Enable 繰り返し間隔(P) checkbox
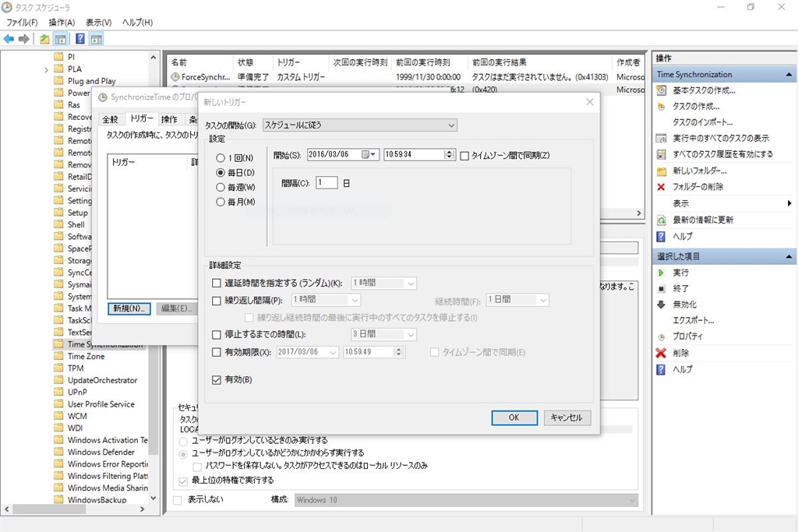798x532 pixels. click(x=217, y=301)
